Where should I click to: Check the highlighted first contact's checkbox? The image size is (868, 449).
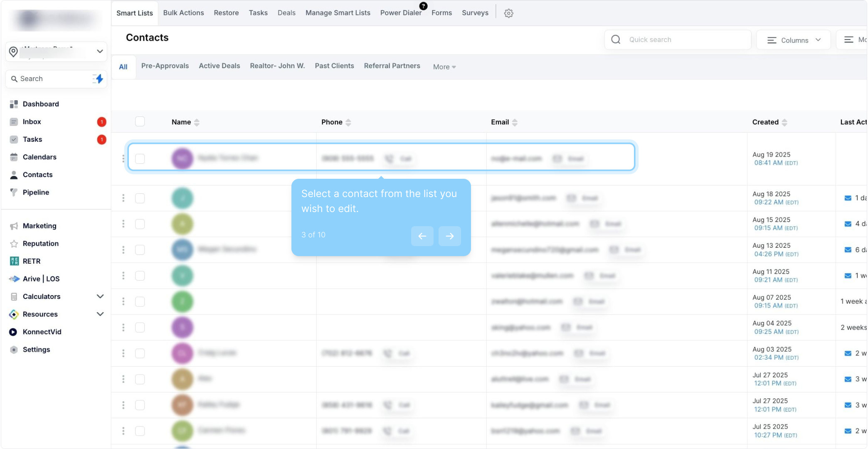[x=140, y=158]
